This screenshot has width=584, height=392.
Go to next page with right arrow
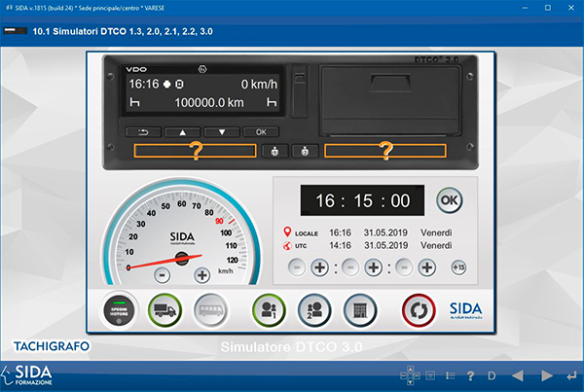click(546, 375)
